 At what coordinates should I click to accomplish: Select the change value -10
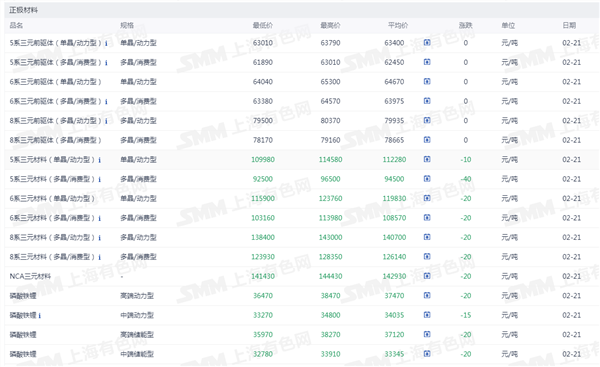(x=466, y=159)
